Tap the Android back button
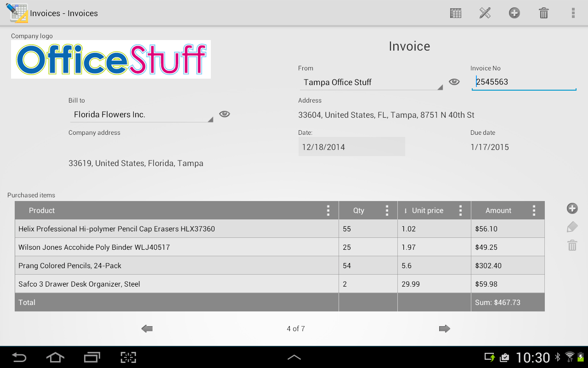 click(x=19, y=357)
